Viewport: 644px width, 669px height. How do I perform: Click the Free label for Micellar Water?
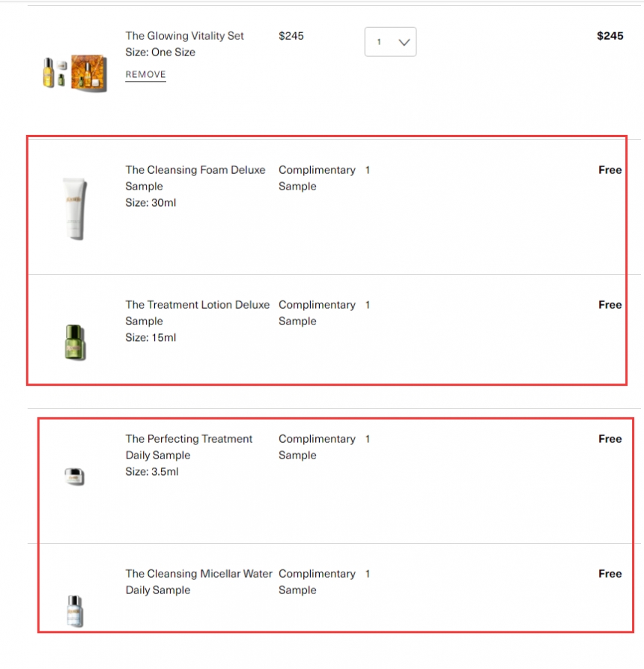610,574
